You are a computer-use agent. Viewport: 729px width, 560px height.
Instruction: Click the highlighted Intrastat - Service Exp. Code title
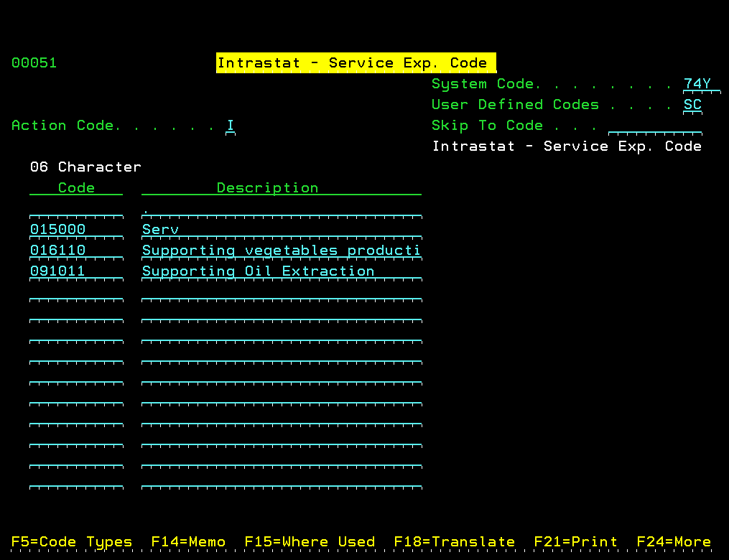[x=356, y=62]
